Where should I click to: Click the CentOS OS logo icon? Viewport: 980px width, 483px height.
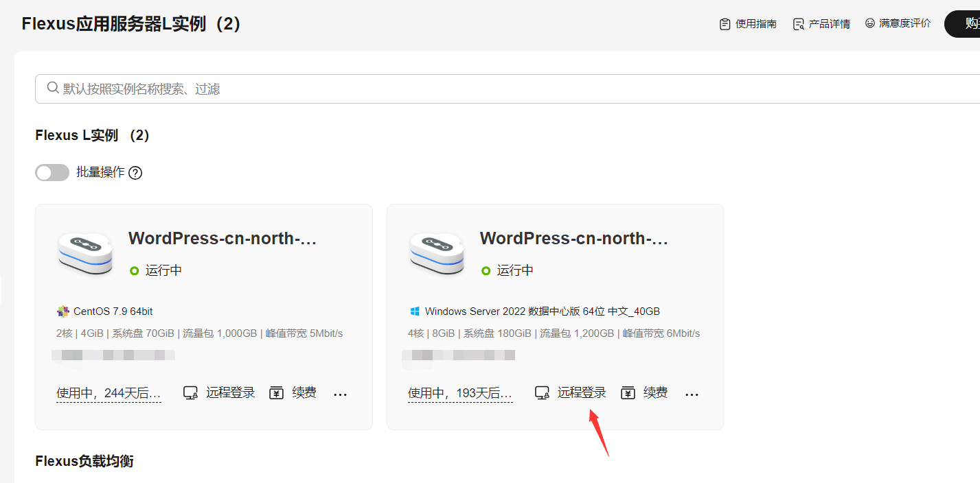pos(63,311)
